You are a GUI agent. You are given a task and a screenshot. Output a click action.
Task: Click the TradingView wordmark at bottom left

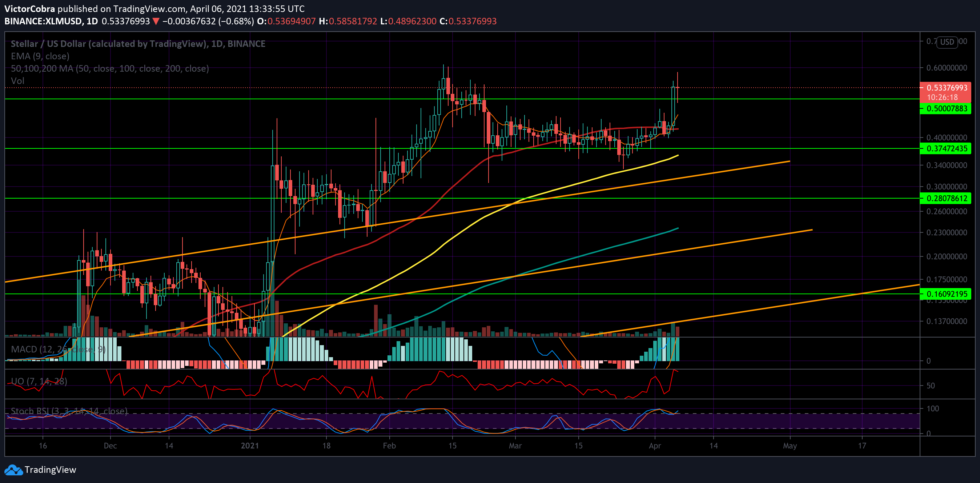pos(50,470)
